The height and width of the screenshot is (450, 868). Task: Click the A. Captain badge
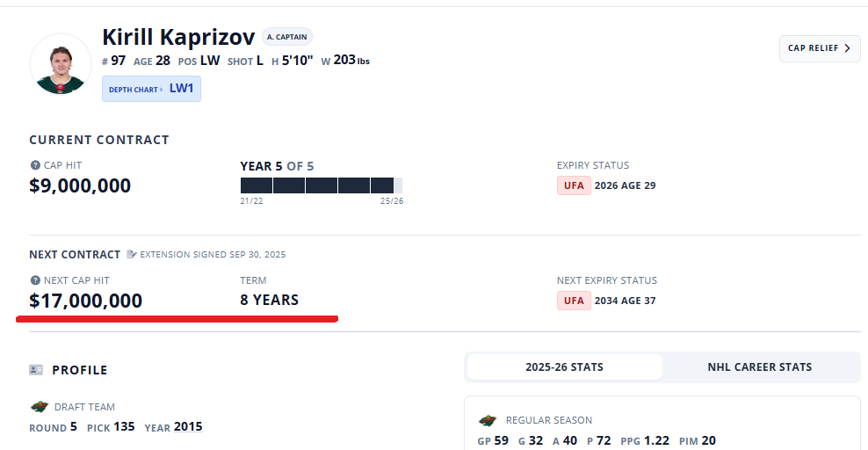pos(286,37)
